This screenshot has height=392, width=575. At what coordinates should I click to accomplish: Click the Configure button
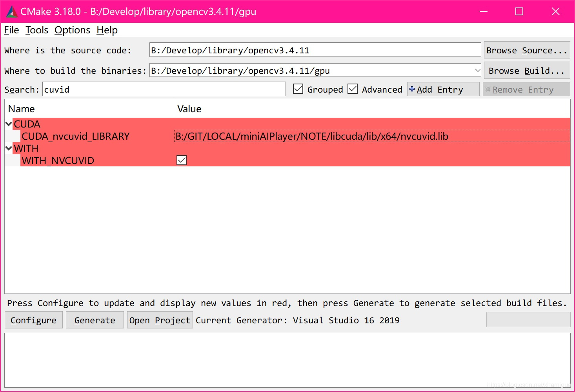tap(34, 320)
